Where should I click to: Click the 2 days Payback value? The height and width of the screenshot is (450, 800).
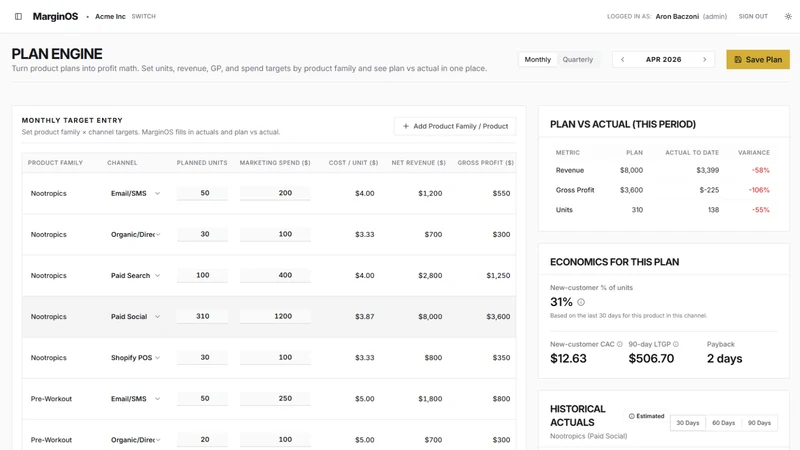(724, 359)
